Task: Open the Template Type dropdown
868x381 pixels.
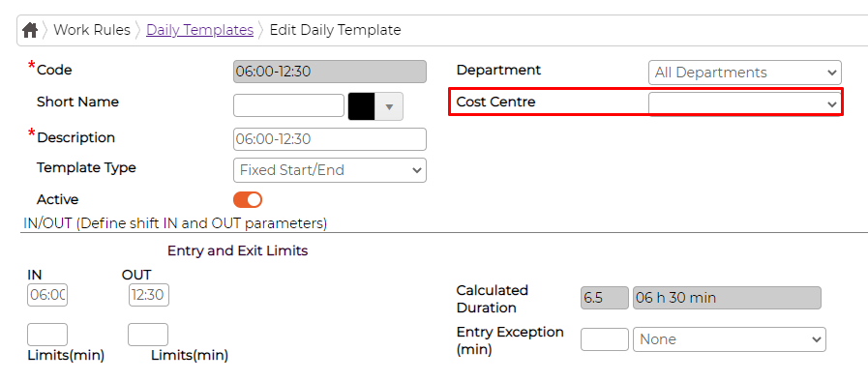Action: coord(330,170)
